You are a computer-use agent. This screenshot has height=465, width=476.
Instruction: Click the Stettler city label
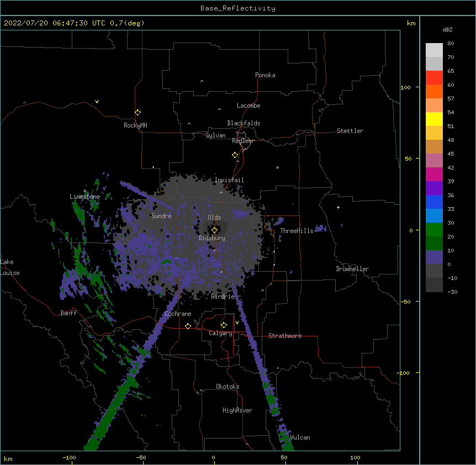pyautogui.click(x=350, y=131)
